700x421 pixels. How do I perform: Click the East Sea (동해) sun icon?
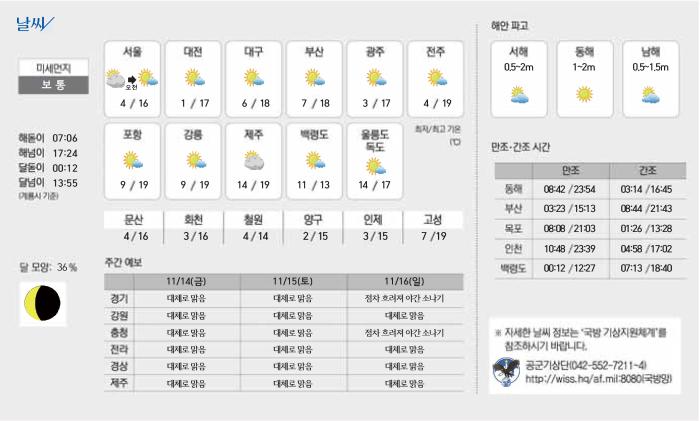coord(584,94)
